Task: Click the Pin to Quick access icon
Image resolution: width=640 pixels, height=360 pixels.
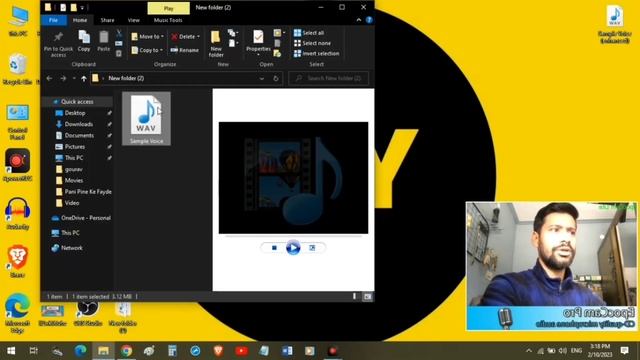Action: coord(58,37)
